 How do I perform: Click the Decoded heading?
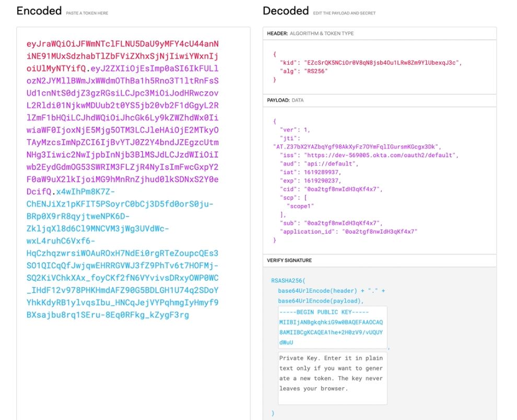tap(286, 11)
